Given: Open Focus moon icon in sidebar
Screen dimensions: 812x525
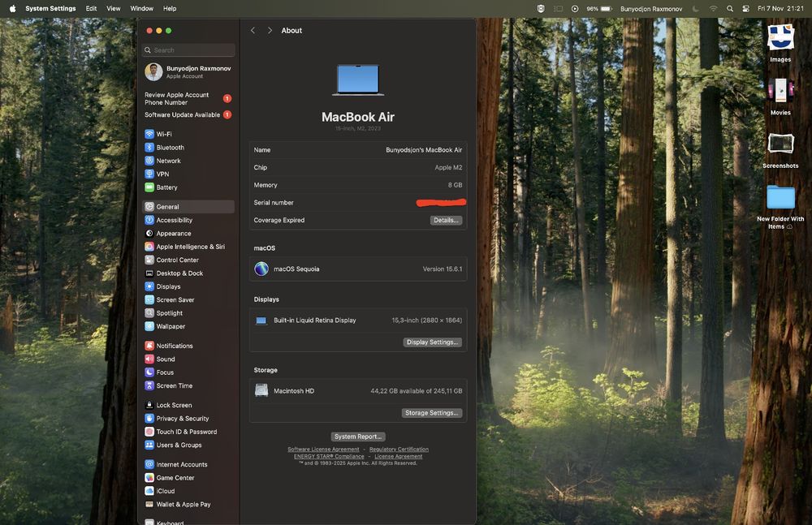Looking at the screenshot, I should (x=149, y=372).
